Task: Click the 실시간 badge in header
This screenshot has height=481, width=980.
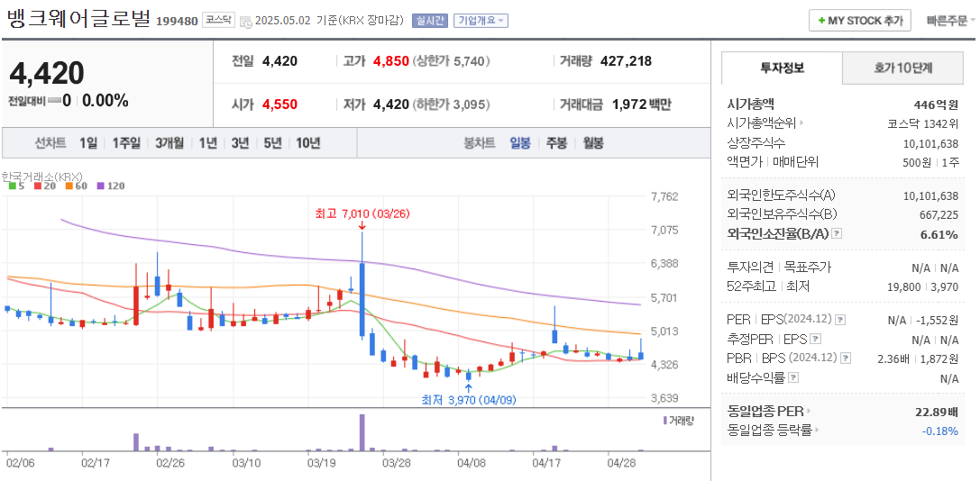Action: pyautogui.click(x=429, y=20)
